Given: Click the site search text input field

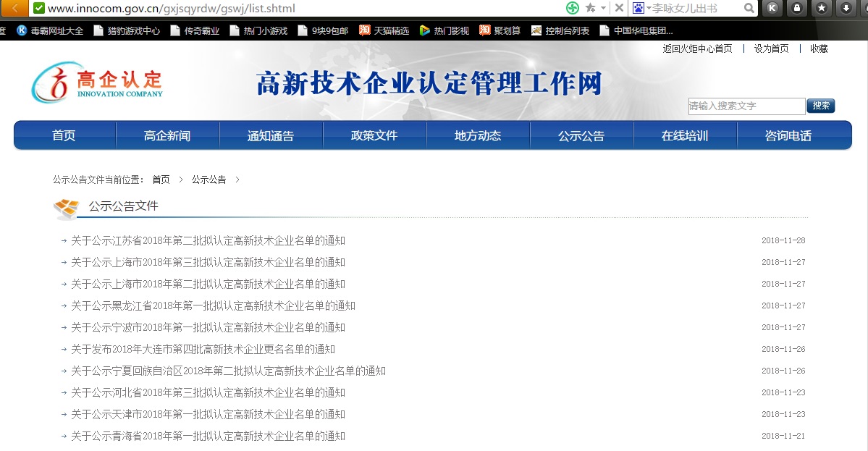Looking at the screenshot, I should coord(746,106).
